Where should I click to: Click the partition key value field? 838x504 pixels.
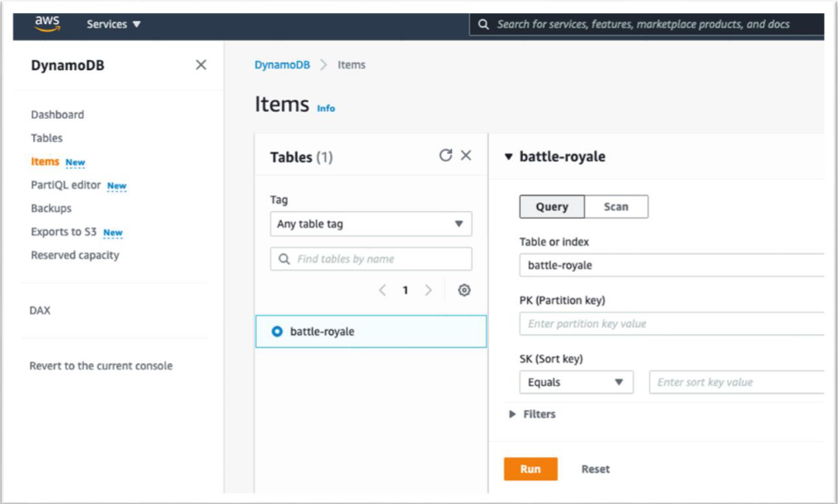tap(671, 323)
